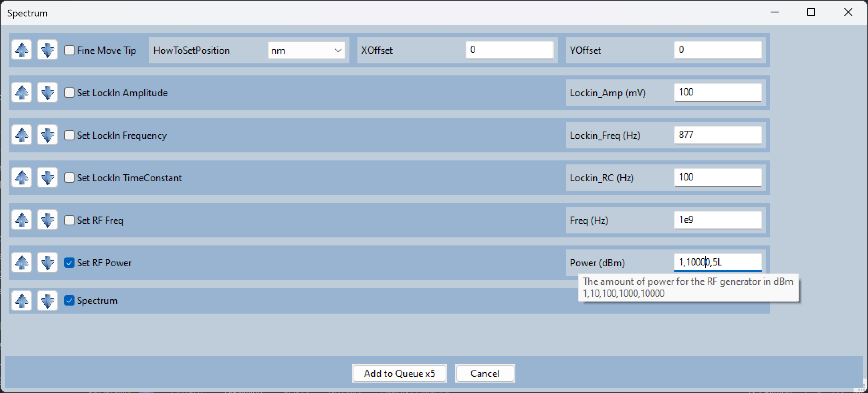Image resolution: width=868 pixels, height=393 pixels.
Task: Open HowToSetPosition nm dropdown
Action: 307,50
